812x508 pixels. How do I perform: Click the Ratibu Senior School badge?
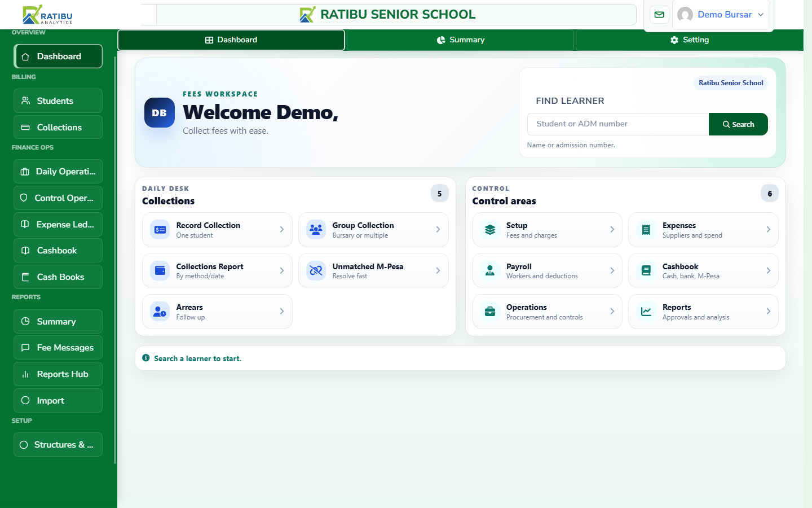coord(731,83)
